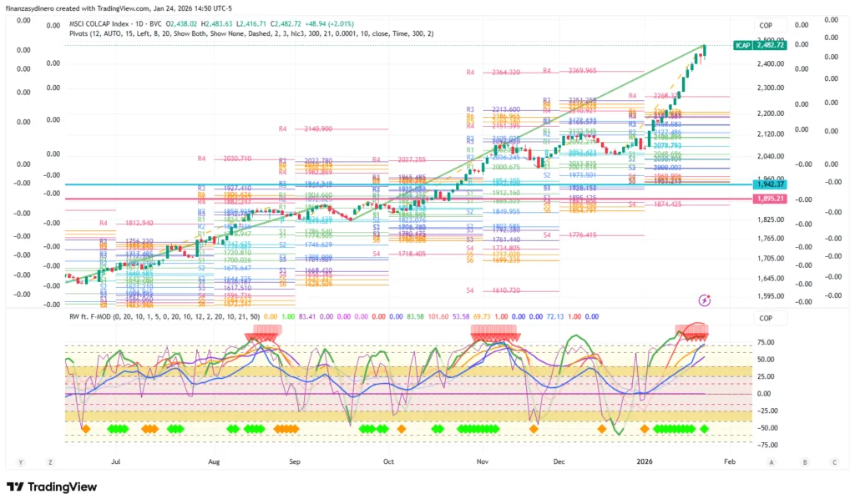Click the A scale button at bottom right
The height and width of the screenshot is (504, 855).
pos(772,461)
